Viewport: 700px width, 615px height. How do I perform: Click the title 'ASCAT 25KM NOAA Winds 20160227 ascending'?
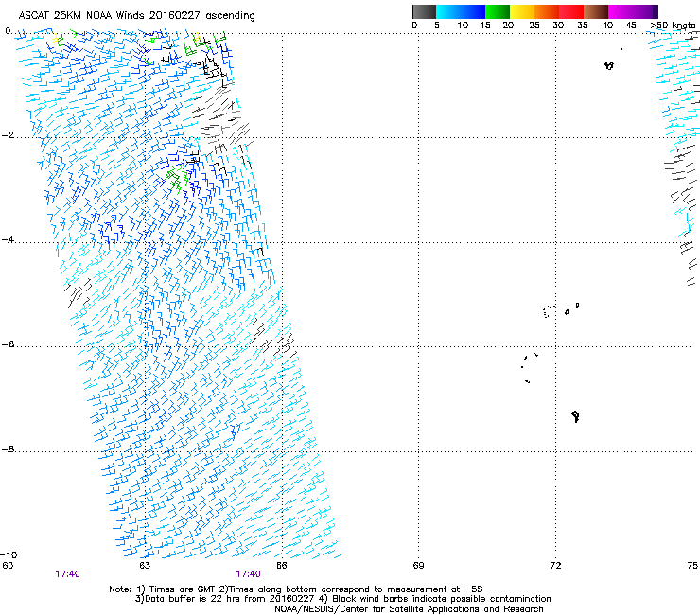(136, 16)
